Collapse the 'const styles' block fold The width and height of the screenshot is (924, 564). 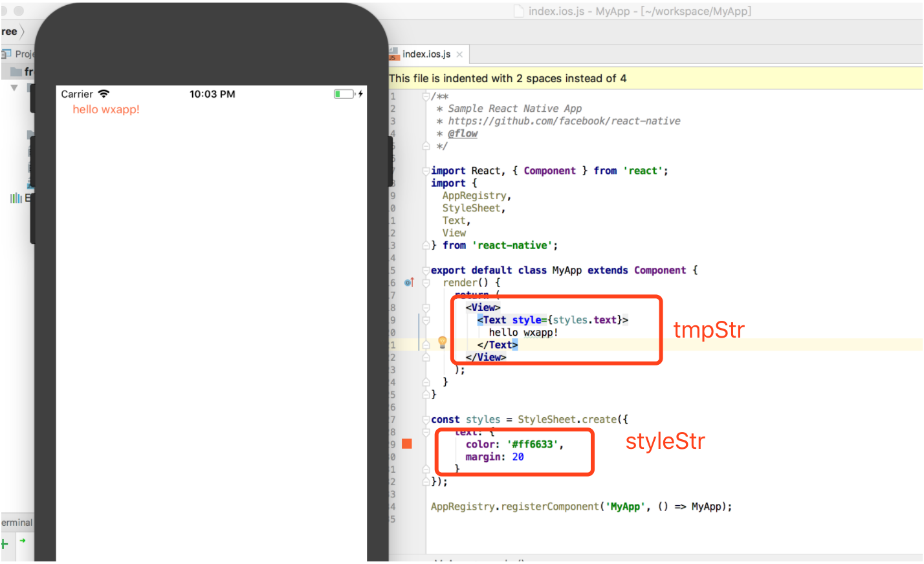click(x=426, y=420)
